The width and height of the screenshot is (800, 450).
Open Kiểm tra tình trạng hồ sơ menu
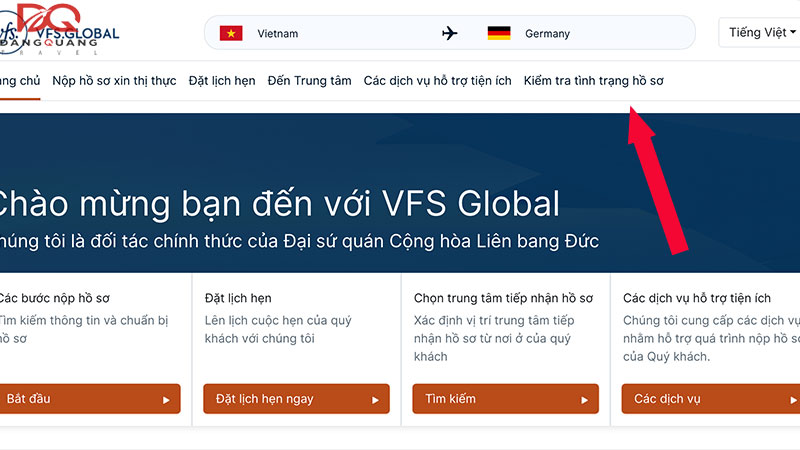point(593,81)
